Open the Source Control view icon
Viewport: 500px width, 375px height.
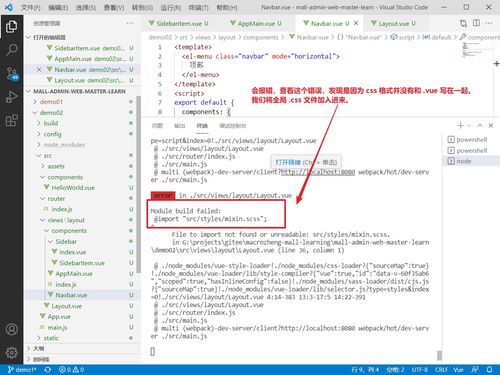click(x=12, y=73)
